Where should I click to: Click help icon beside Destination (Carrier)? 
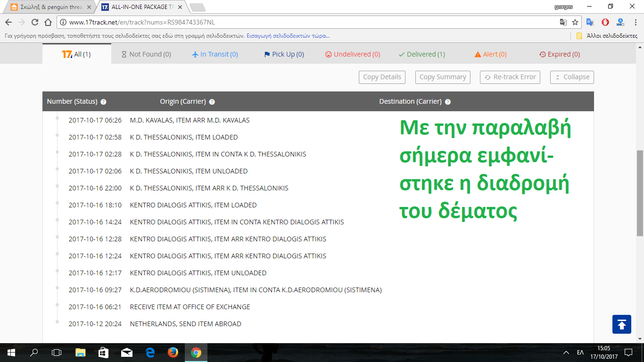click(447, 102)
